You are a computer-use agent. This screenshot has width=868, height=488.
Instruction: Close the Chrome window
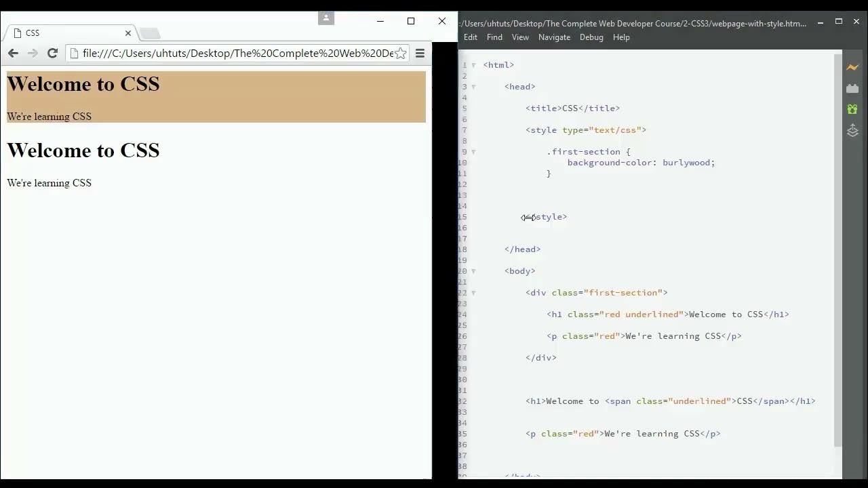(x=442, y=21)
